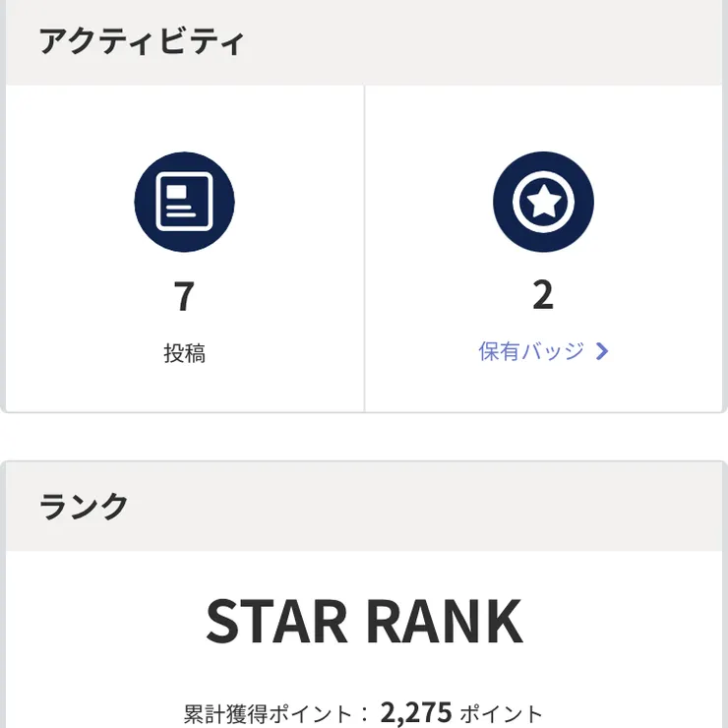This screenshot has height=728, width=728.
Task: Click the ランク section header
Action: [84, 506]
